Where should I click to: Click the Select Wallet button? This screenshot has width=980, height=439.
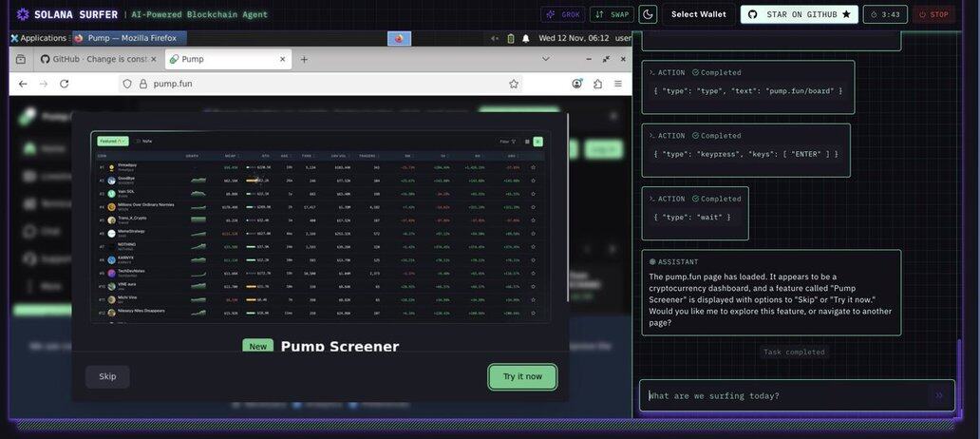pyautogui.click(x=698, y=14)
